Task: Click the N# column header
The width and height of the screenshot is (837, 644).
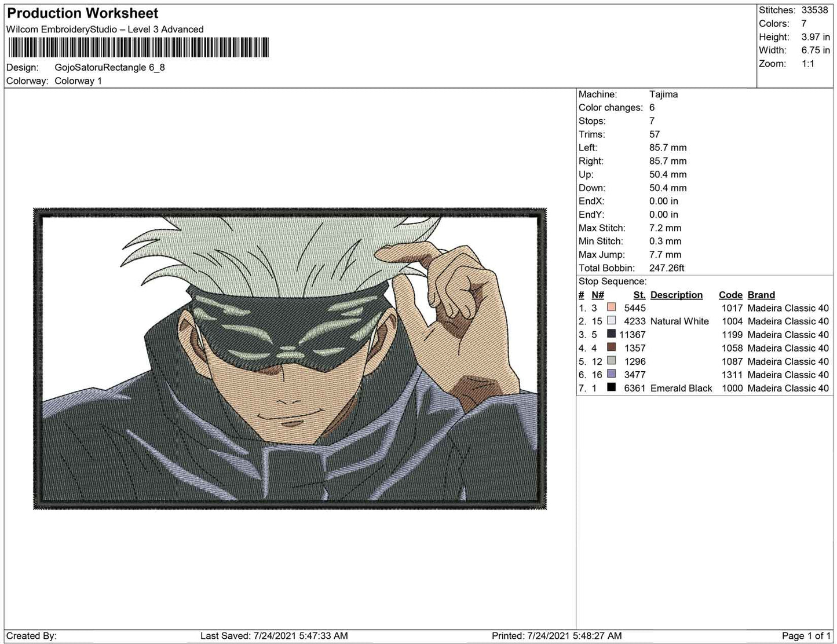Action: pos(597,295)
